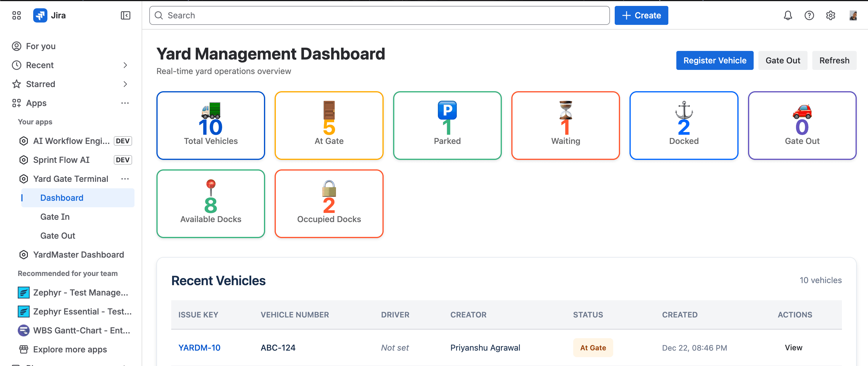
Task: Click View action for ABC-124
Action: (x=793, y=347)
